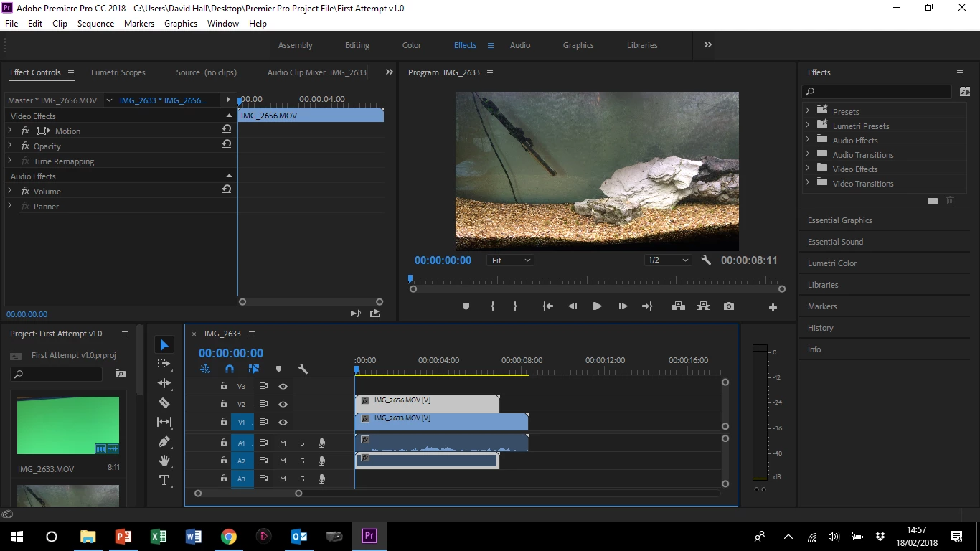Open the timeline display settings wrench

click(303, 369)
